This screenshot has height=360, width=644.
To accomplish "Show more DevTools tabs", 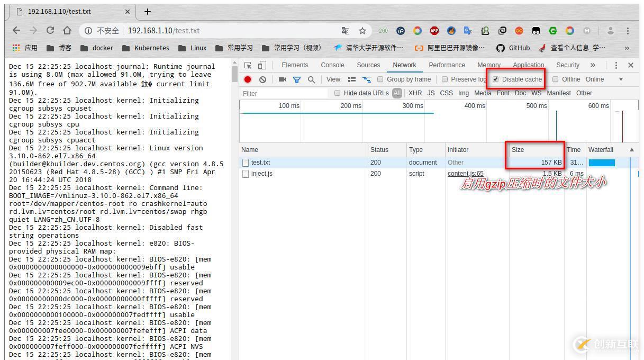I will [x=593, y=65].
